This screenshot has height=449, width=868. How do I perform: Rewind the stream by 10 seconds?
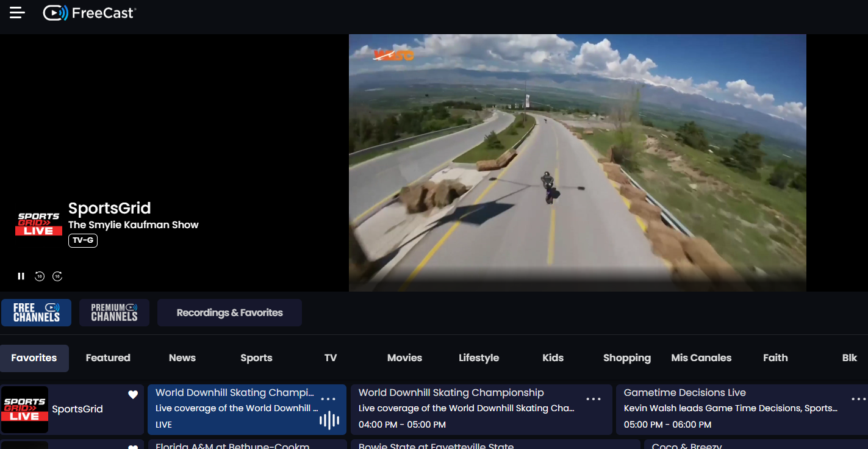click(x=40, y=276)
